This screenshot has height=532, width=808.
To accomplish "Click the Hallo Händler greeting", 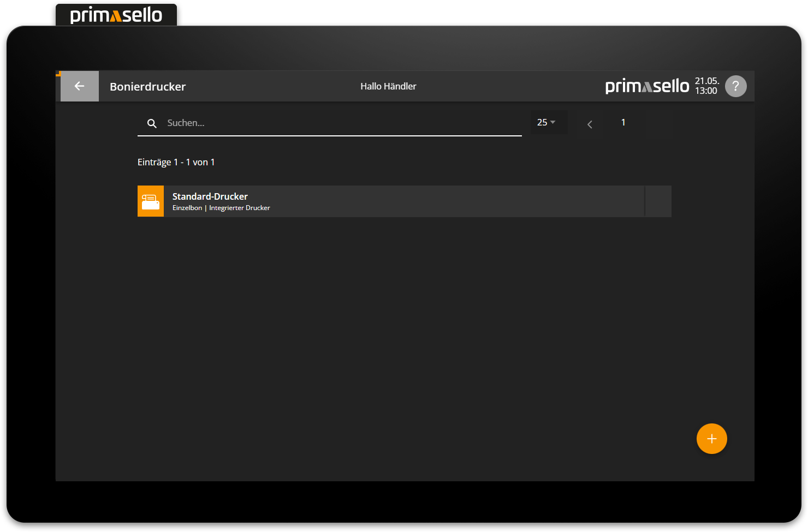I will click(388, 86).
